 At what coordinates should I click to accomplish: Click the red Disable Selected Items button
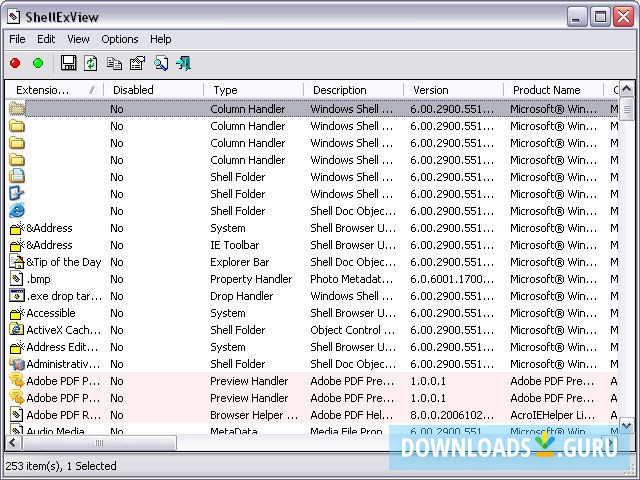point(15,63)
